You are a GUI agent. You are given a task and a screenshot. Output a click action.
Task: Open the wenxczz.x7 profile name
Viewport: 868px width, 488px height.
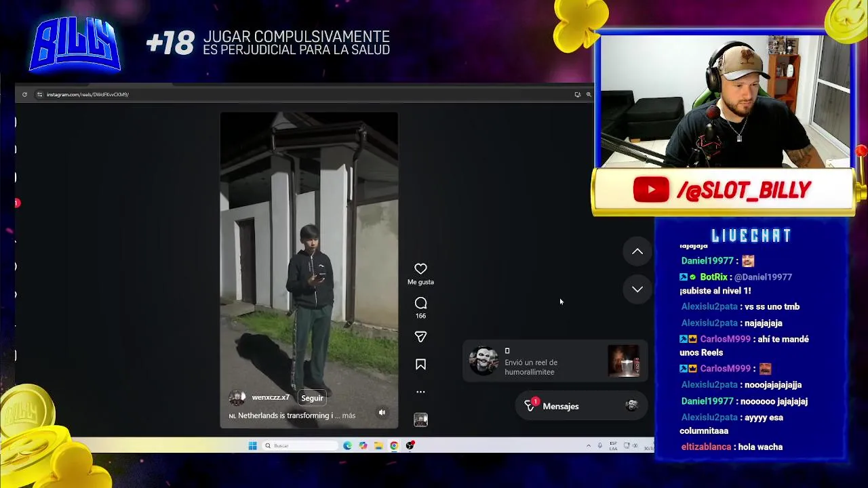(x=271, y=397)
